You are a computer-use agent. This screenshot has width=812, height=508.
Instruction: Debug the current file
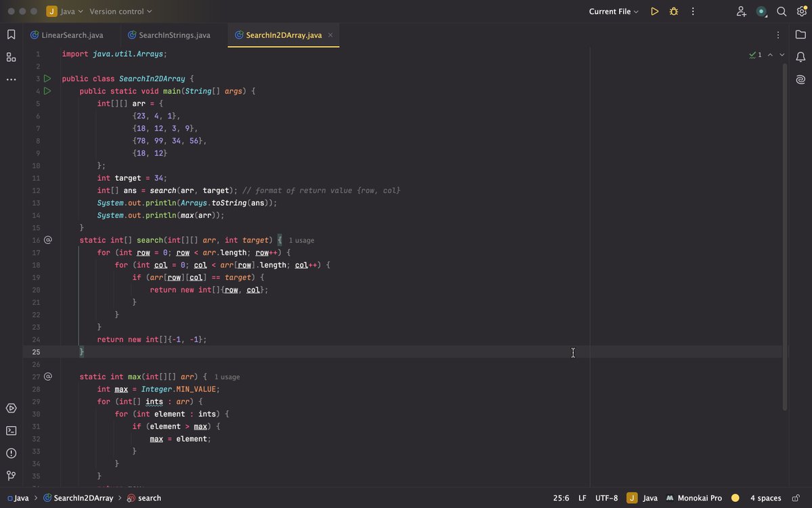coord(673,12)
